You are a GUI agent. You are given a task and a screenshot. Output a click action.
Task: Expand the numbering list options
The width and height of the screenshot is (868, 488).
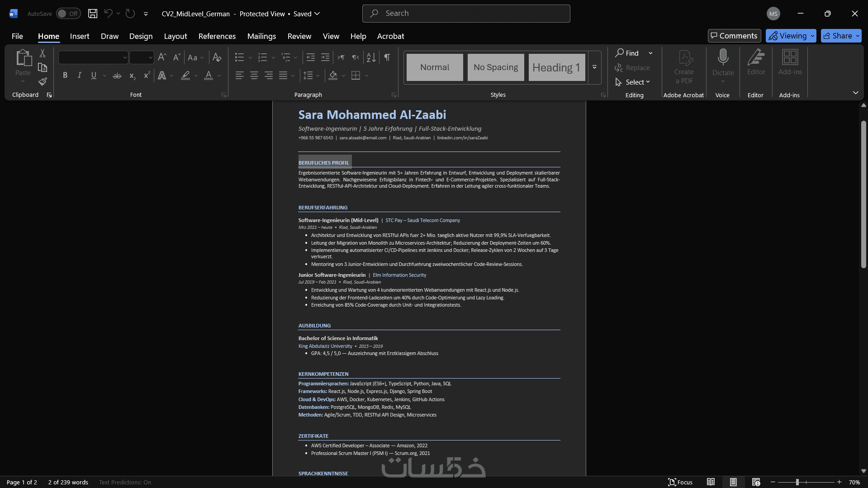(x=273, y=57)
